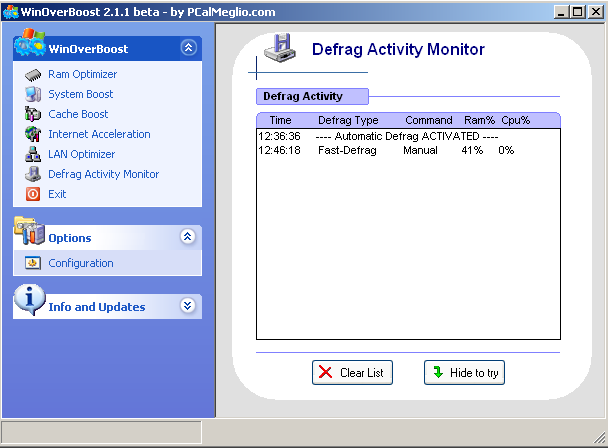Click the System Boost computer icon

pyautogui.click(x=33, y=94)
